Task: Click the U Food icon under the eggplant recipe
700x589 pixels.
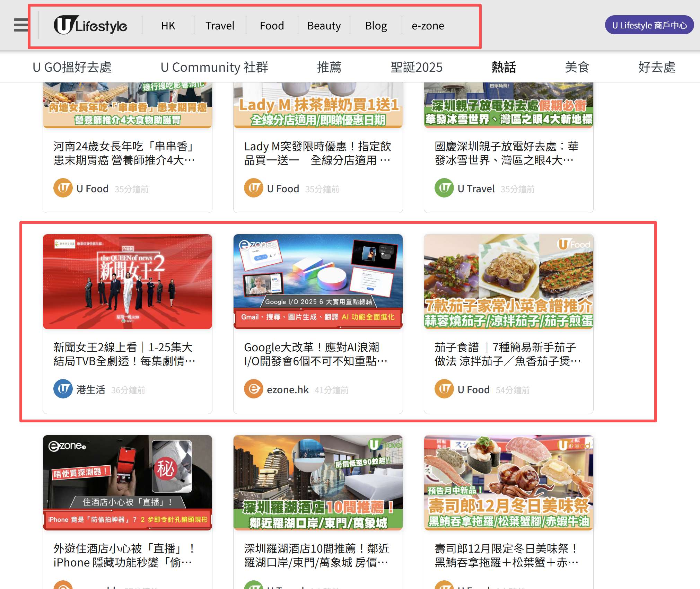Action: coord(444,389)
